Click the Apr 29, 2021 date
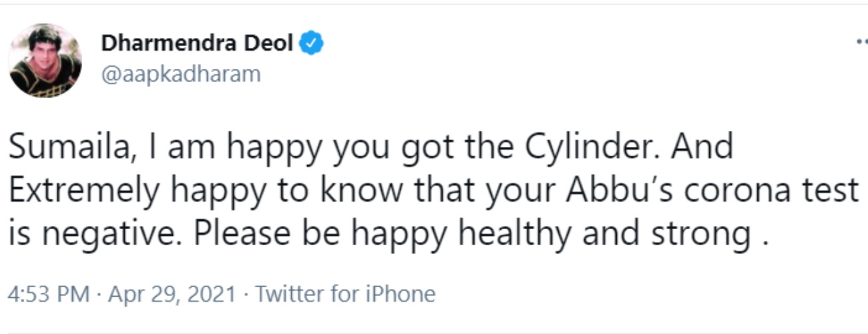The width and height of the screenshot is (868, 334). coord(172,294)
